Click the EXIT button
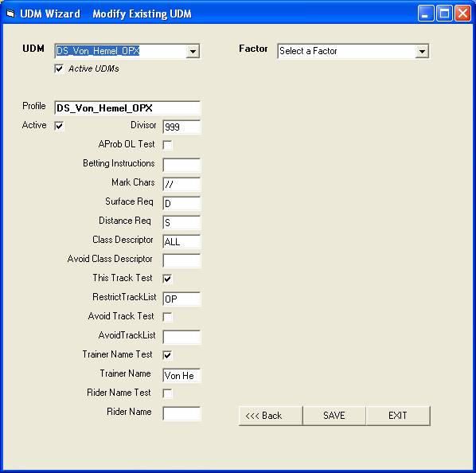476x473 pixels. coord(398,416)
